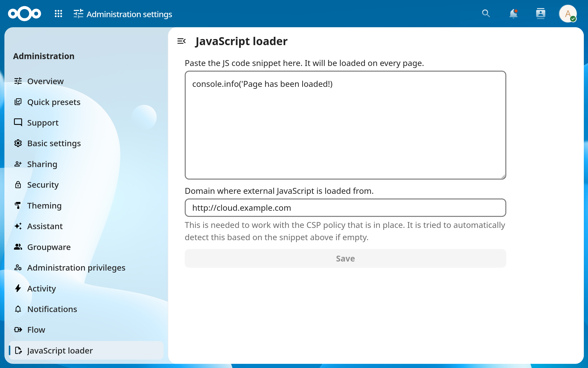Click the JavaScript loader file icon

click(x=18, y=350)
